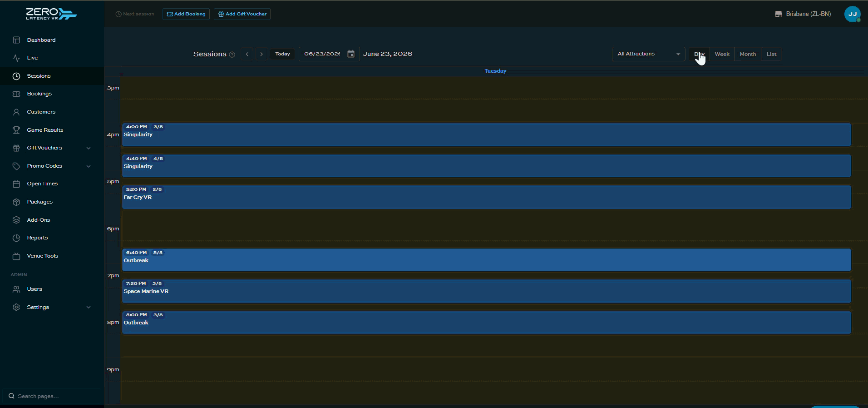The width and height of the screenshot is (868, 408).
Task: Go to previous day with left arrow
Action: coord(247,54)
